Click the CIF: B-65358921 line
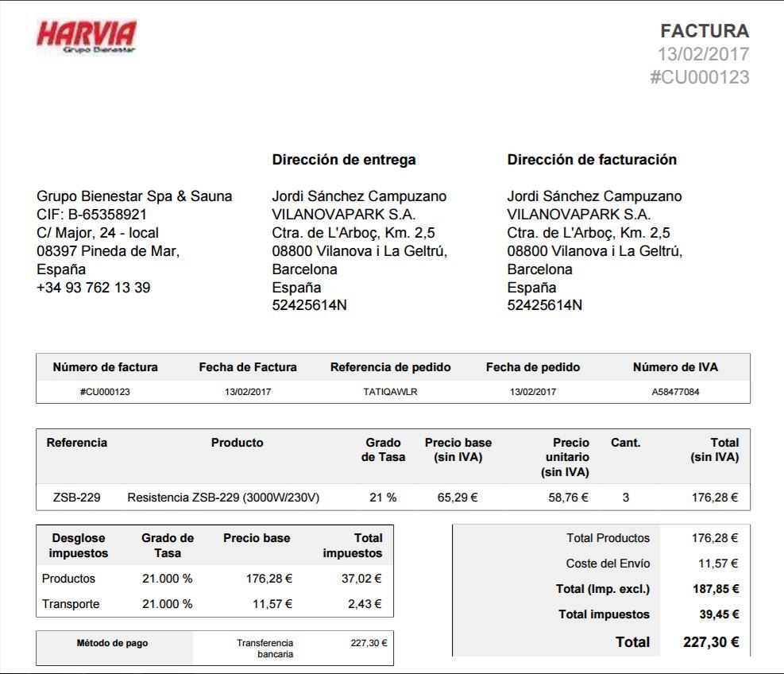The image size is (784, 674). click(x=91, y=214)
